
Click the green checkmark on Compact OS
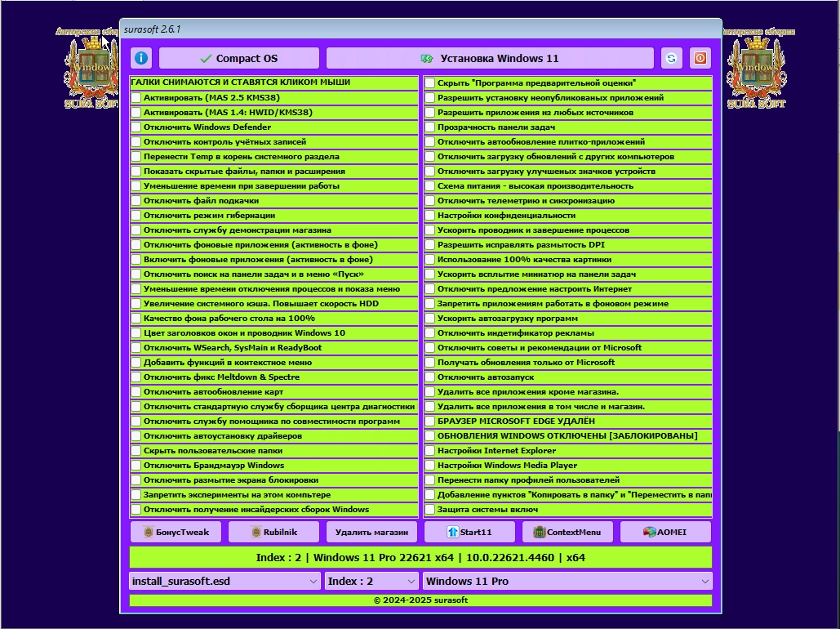tap(206, 59)
